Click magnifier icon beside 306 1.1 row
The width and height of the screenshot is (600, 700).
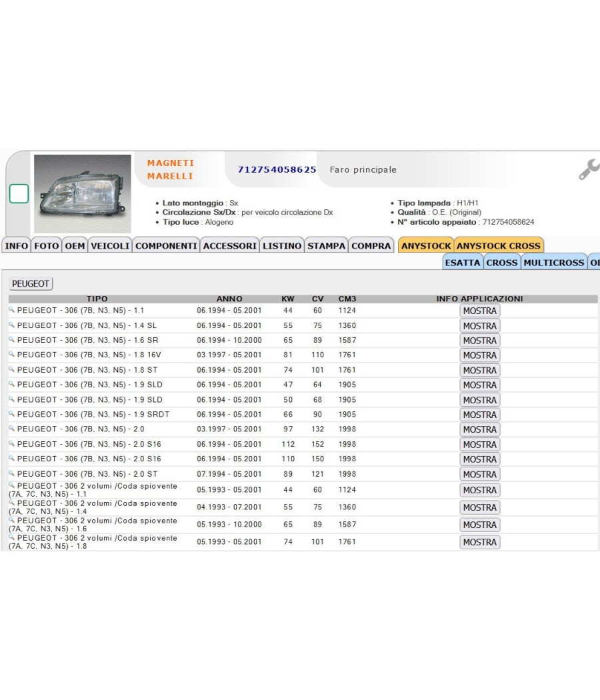(11, 309)
